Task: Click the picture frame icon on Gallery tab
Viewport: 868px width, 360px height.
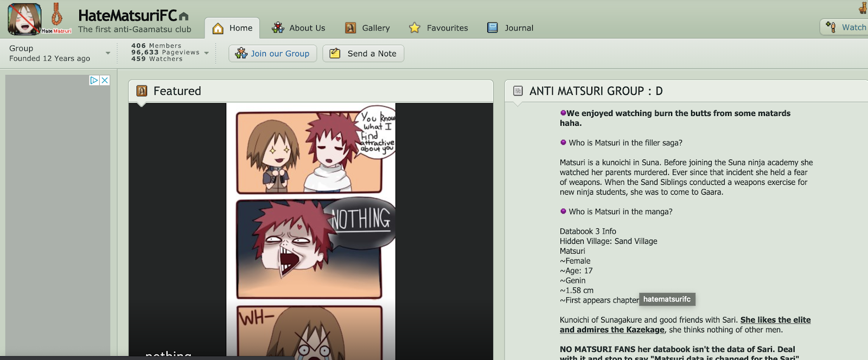Action: [350, 28]
